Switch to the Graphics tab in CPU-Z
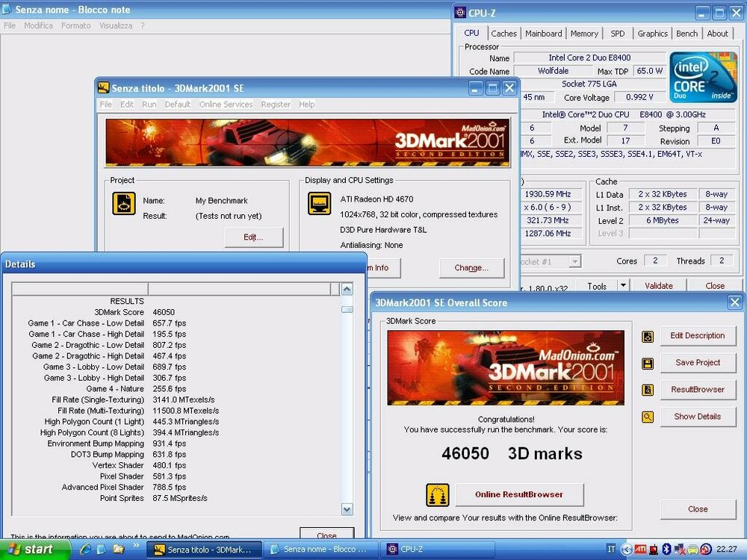Screen dimensions: 747x560 tap(652, 33)
